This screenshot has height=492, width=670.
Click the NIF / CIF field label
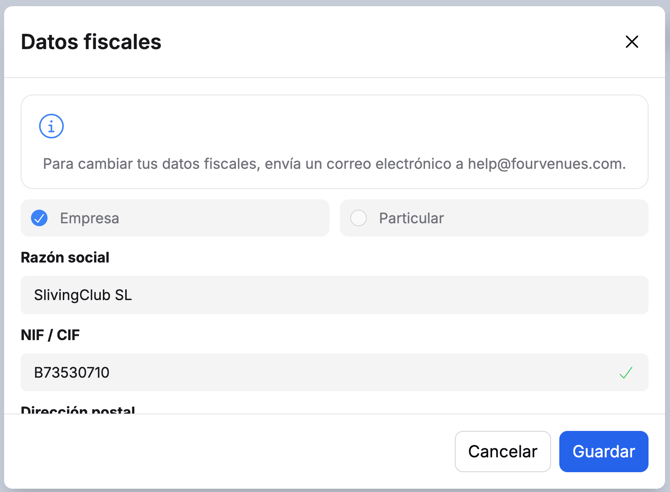[x=50, y=335]
